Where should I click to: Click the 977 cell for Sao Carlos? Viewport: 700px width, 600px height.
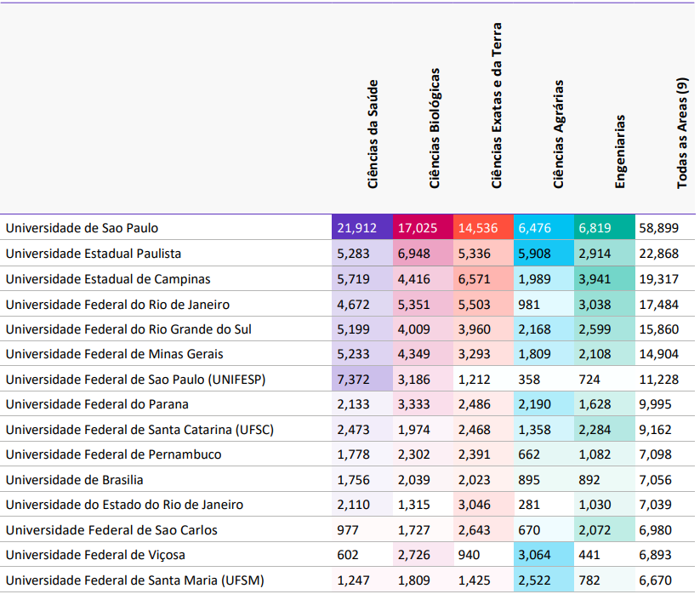[x=362, y=530]
